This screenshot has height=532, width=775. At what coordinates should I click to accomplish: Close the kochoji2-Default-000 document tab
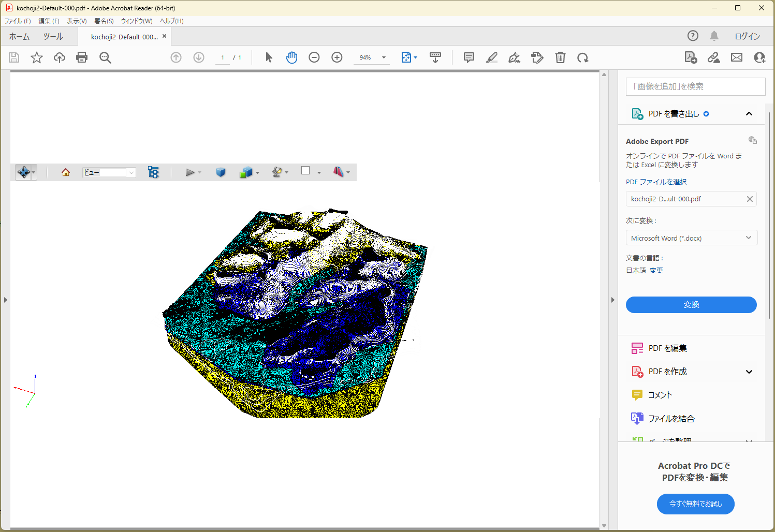(165, 36)
